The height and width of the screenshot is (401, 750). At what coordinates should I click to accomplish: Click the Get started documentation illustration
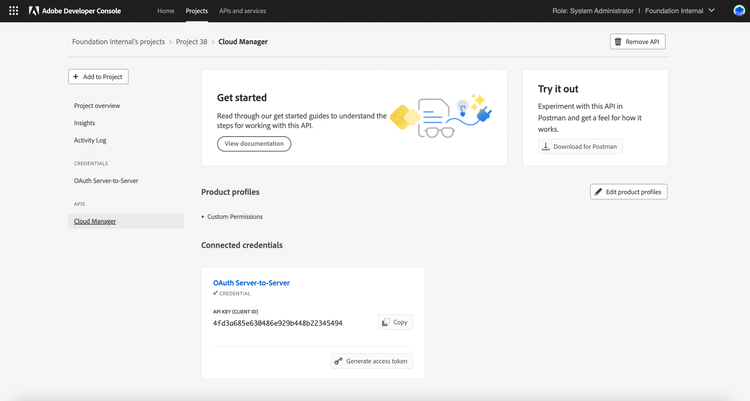click(x=441, y=116)
